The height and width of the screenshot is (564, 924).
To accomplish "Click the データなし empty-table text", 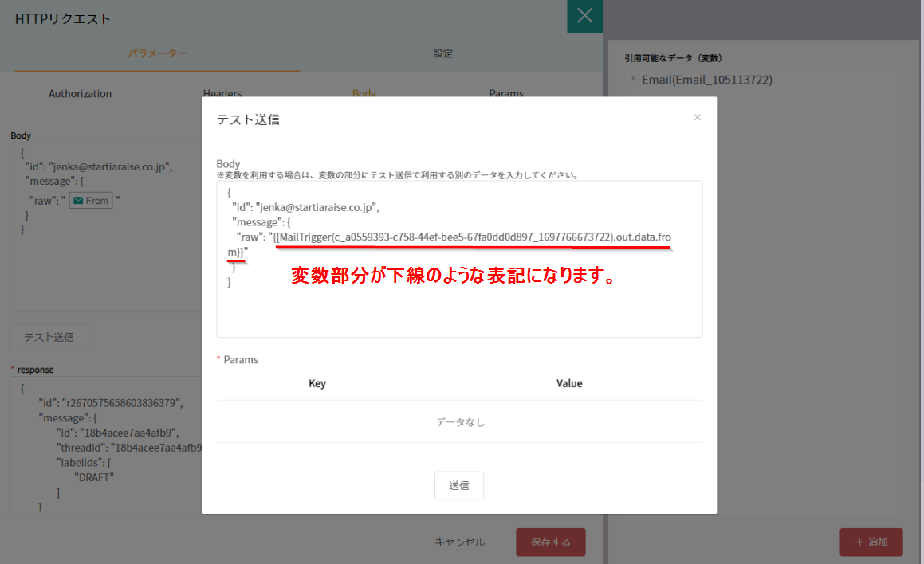I will tap(460, 422).
